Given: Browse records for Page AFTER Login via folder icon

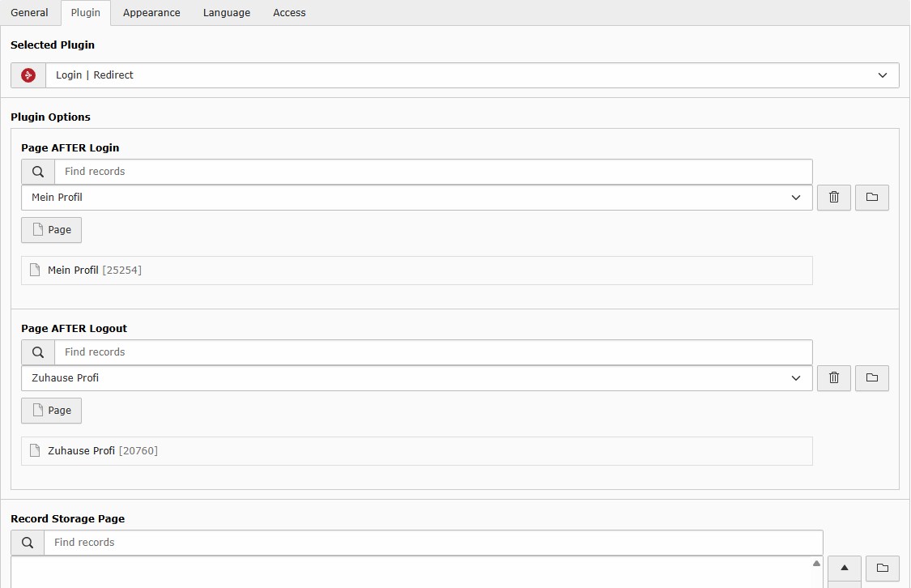Looking at the screenshot, I should (871, 198).
